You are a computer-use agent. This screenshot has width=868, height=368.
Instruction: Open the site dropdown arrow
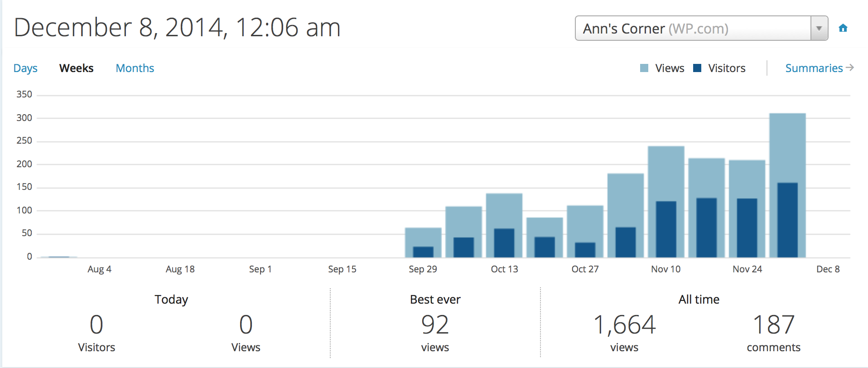(819, 28)
